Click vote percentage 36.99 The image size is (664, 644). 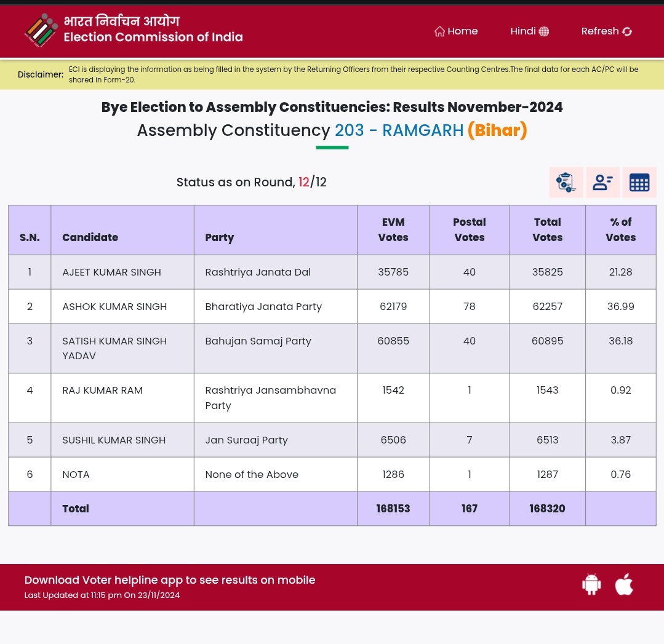coord(620,306)
